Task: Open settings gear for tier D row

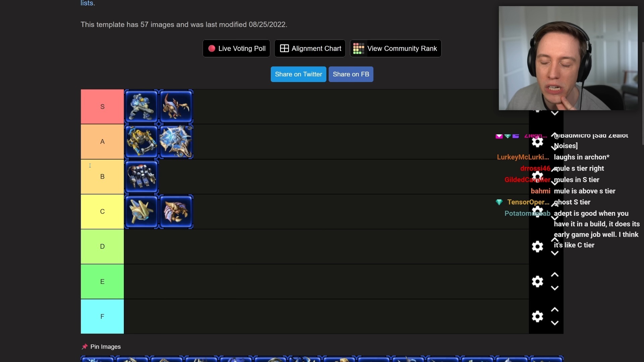Action: click(537, 246)
